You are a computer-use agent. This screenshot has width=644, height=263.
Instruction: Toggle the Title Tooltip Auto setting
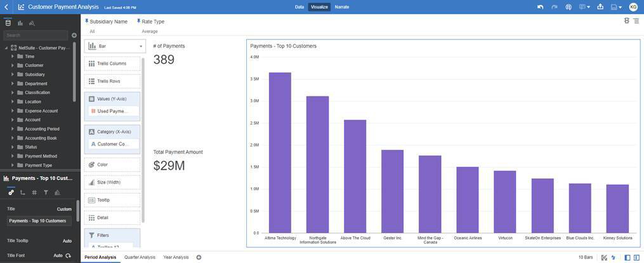[67, 241]
